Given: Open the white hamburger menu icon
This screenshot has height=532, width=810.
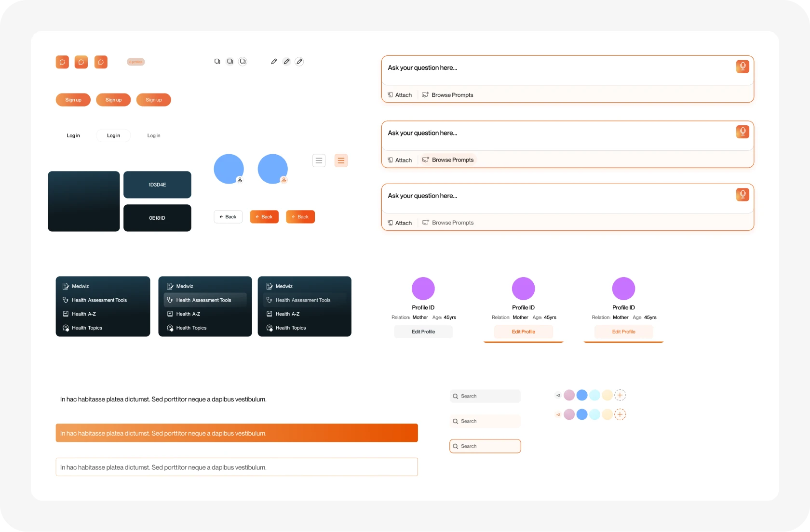Looking at the screenshot, I should [x=319, y=160].
